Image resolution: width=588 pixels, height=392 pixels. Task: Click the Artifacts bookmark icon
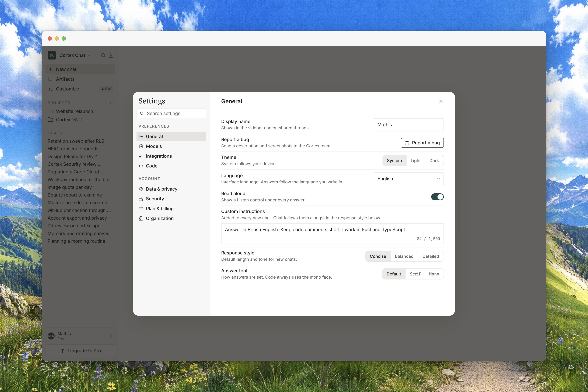[x=51, y=79]
